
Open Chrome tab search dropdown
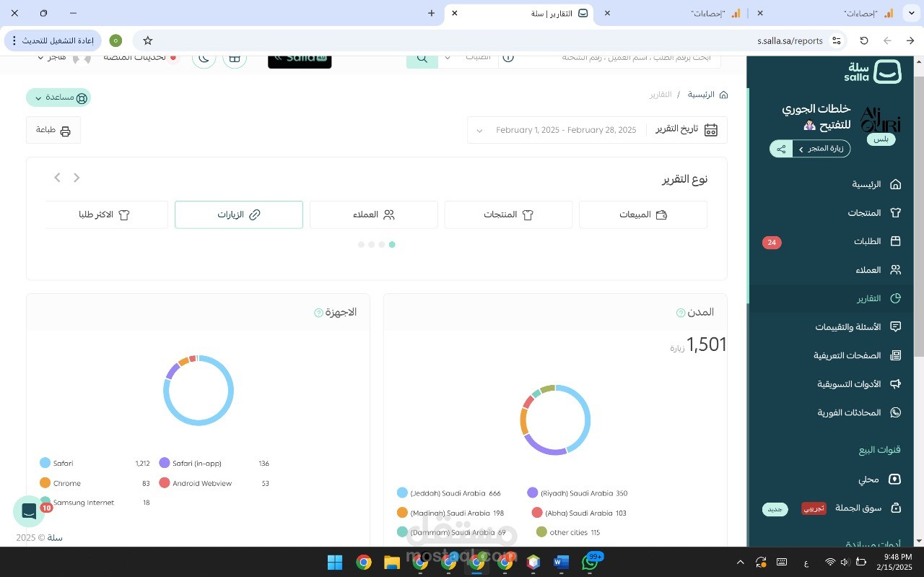pos(911,13)
